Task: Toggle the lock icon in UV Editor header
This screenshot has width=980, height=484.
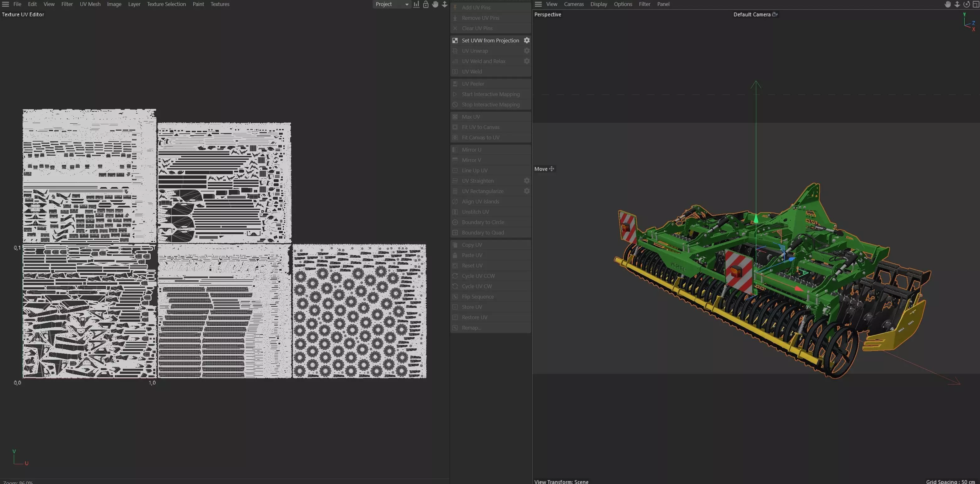Action: 426,4
